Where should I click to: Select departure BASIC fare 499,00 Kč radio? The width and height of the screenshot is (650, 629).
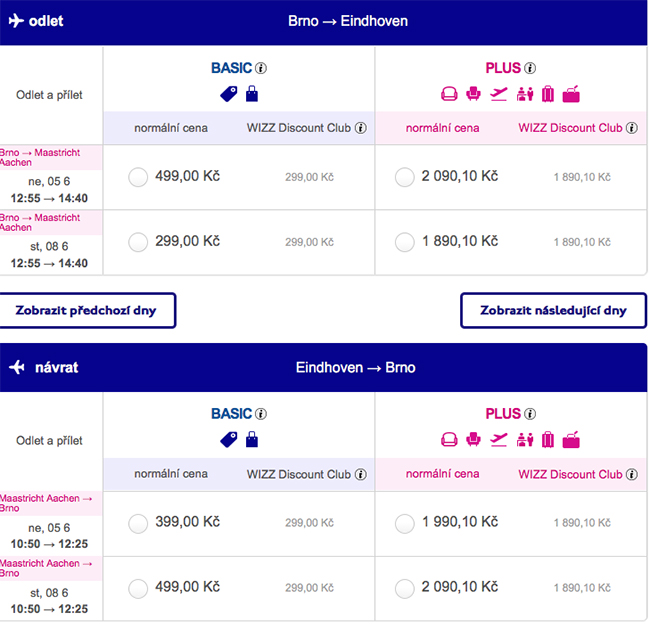pos(138,177)
